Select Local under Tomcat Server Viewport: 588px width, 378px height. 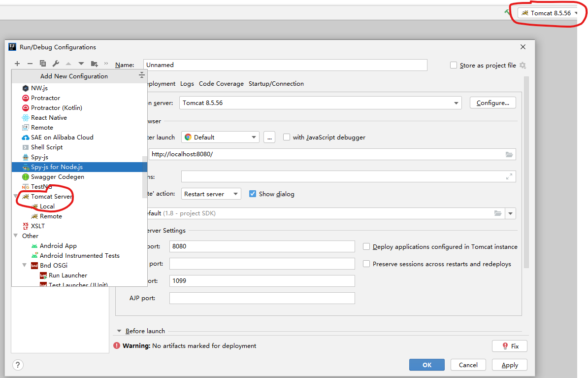[47, 206]
